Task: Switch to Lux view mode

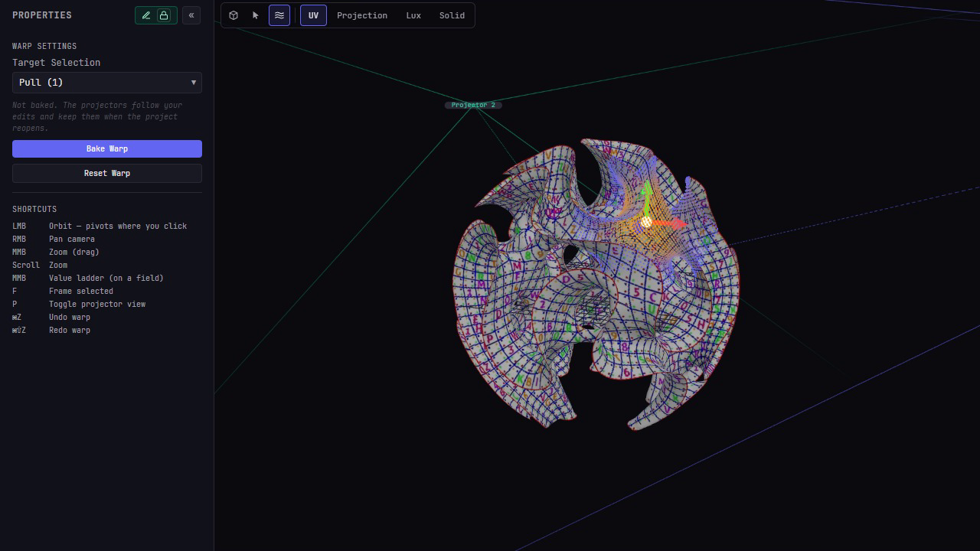Action: click(x=413, y=15)
